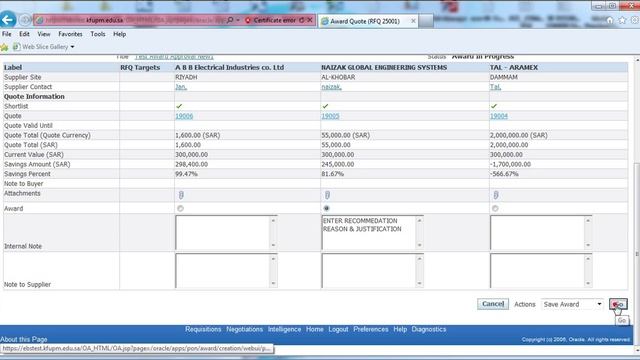Click the browser address bar URL field
The width and height of the screenshot is (640, 360).
tap(131, 20)
